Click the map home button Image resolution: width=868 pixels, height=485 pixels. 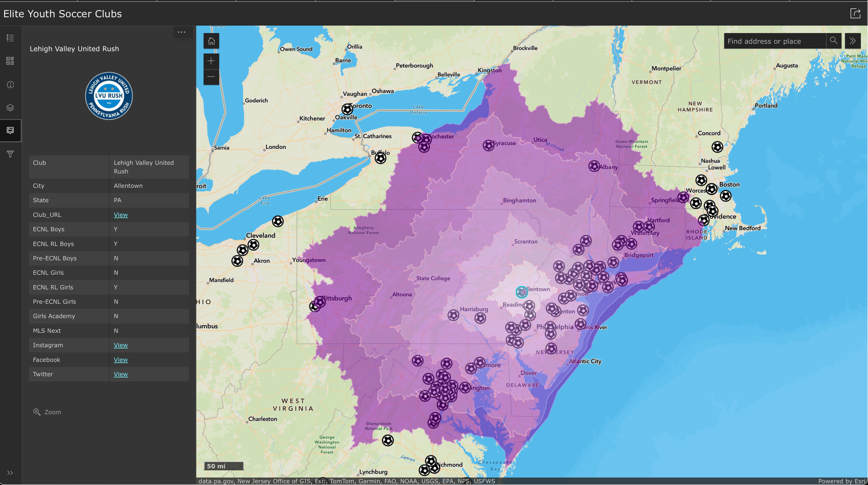(211, 41)
